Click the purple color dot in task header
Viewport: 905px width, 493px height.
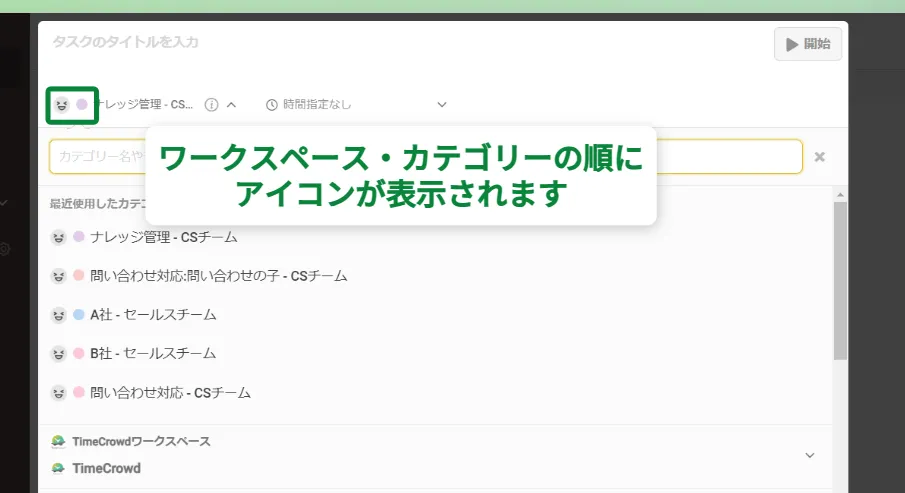(x=82, y=104)
